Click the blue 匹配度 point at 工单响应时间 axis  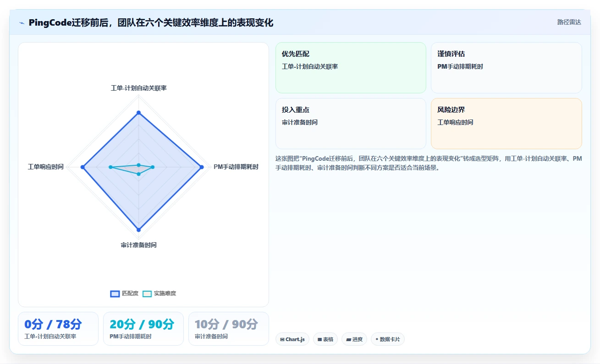point(83,168)
